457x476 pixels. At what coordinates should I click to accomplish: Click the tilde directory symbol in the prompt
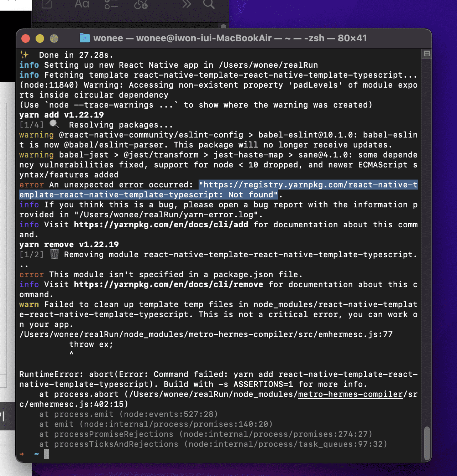pyautogui.click(x=36, y=454)
